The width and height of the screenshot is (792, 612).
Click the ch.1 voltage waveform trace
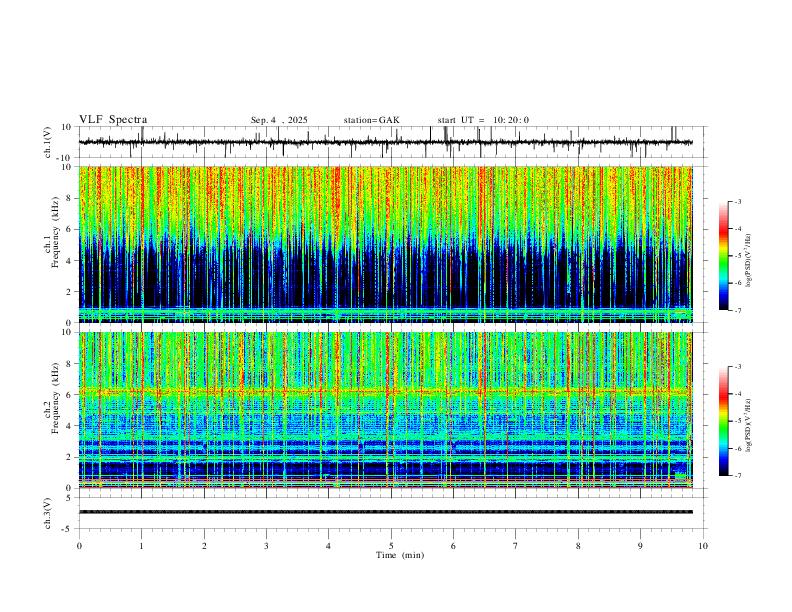(385, 142)
